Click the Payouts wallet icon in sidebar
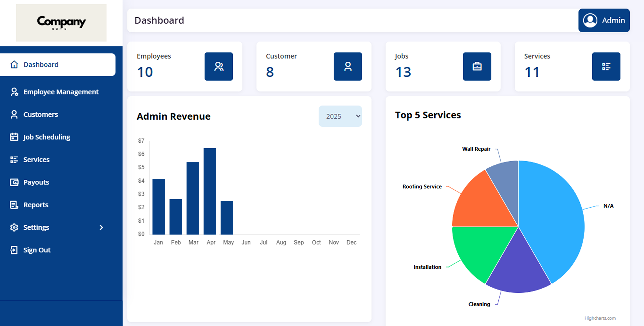 point(14,182)
